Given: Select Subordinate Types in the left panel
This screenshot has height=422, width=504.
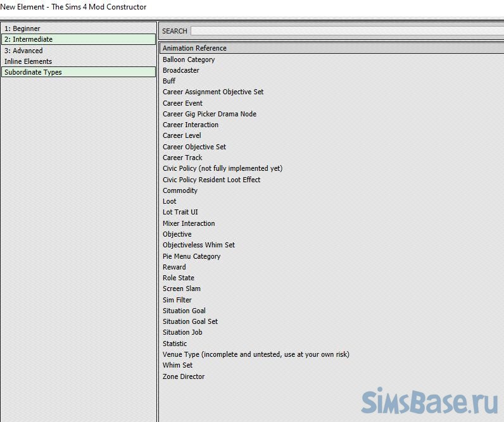Looking at the screenshot, I should [33, 72].
